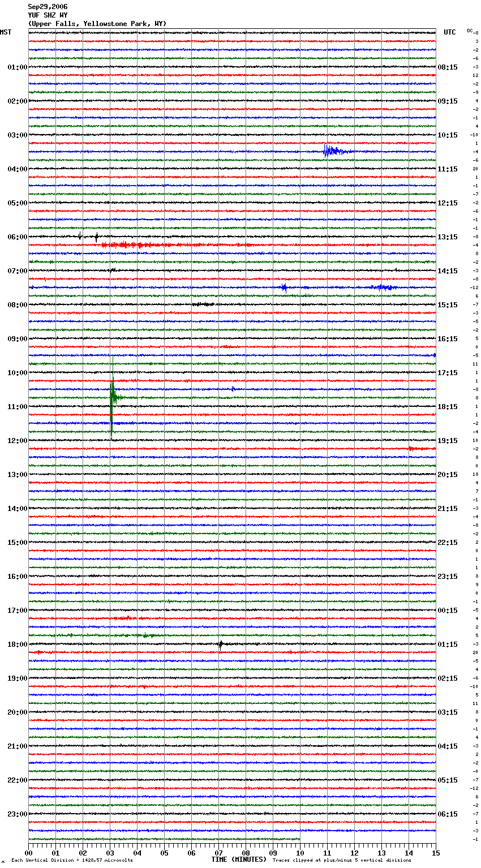Click the date text Sep29,2006
This screenshot has height=868, width=481.
[x=48, y=7]
